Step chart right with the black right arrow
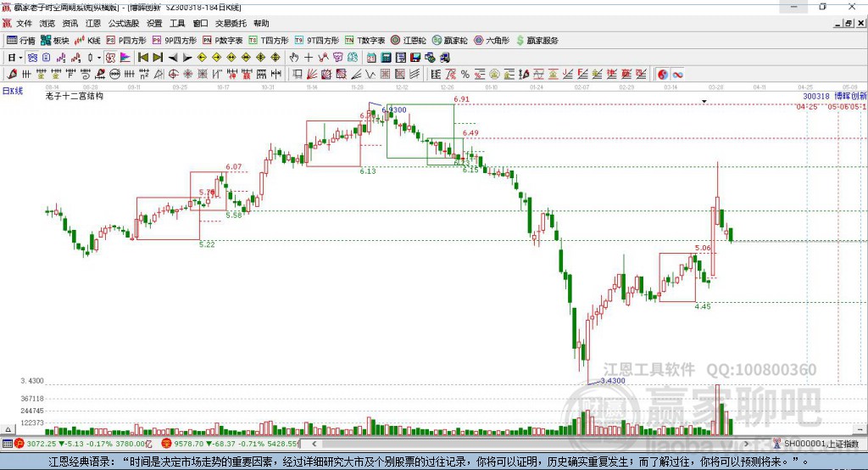 coord(187,58)
